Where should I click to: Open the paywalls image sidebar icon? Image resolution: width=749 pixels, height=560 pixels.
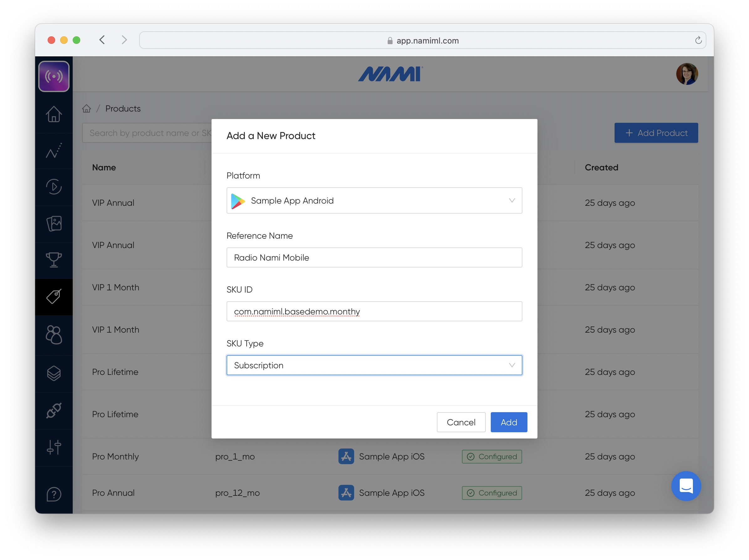click(x=54, y=224)
